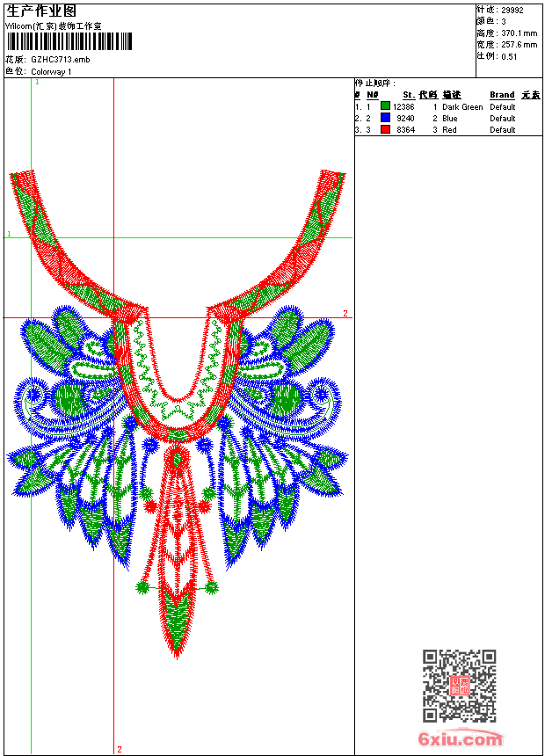Click the Blue thread color swatch
Image resolution: width=545 pixels, height=756 pixels.
pos(385,119)
